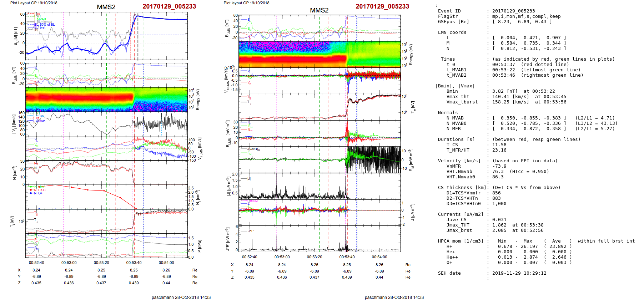Click the MMS2 title above the left plot
The height and width of the screenshot is (300, 644).
(106, 7)
